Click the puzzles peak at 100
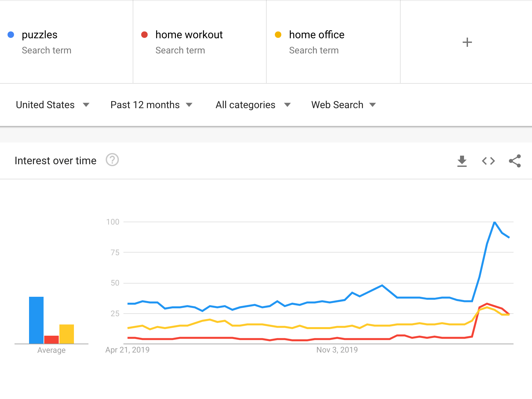The image size is (532, 399). [494, 222]
